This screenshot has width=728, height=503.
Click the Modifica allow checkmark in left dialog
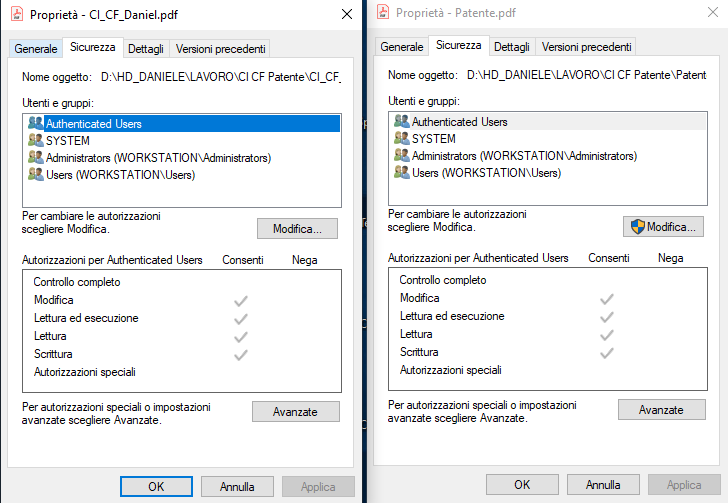coord(240,301)
